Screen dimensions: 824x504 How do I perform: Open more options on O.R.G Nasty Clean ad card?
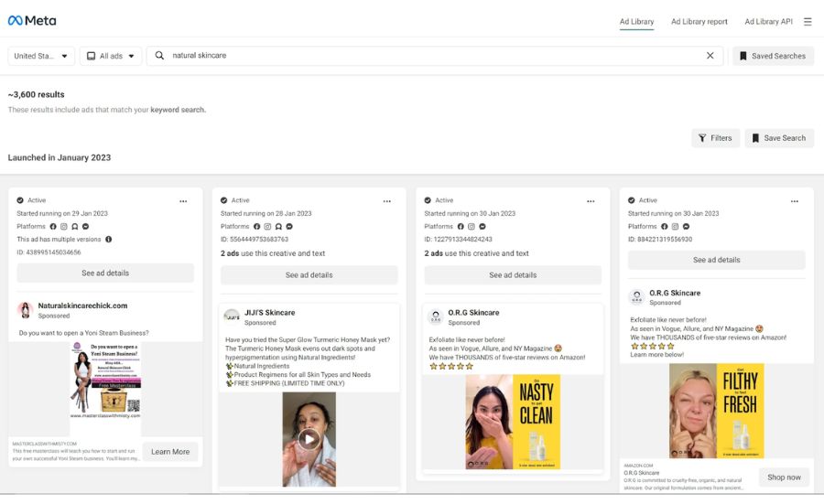[x=591, y=201]
